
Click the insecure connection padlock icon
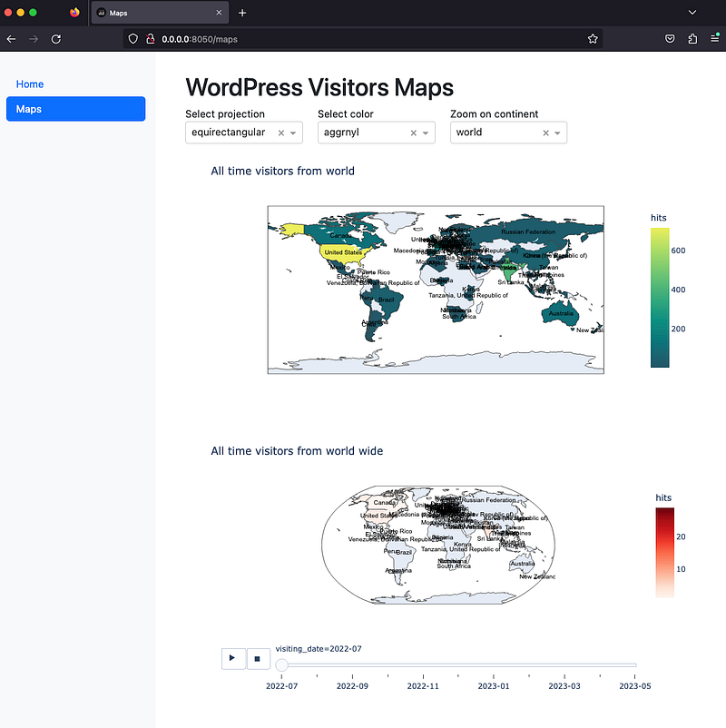151,39
